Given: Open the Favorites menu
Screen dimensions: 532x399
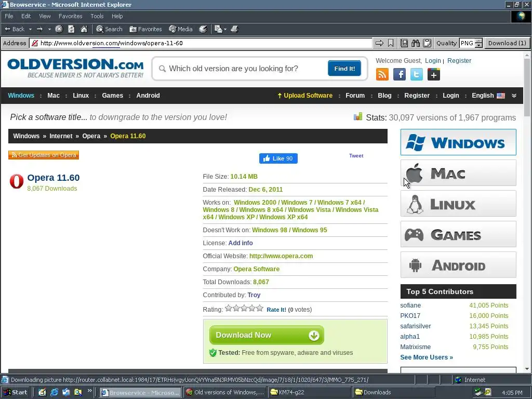Looking at the screenshot, I should pyautogui.click(x=70, y=16).
